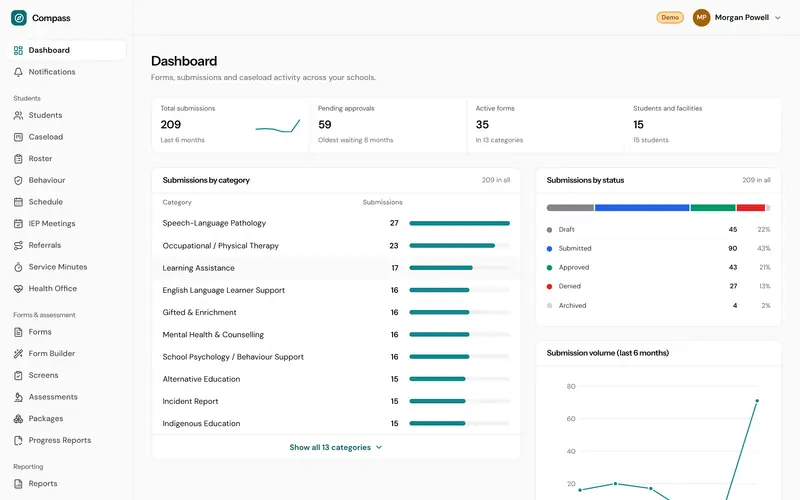Go to Notifications in the sidebar
The width and height of the screenshot is (800, 500).
tap(67, 72)
